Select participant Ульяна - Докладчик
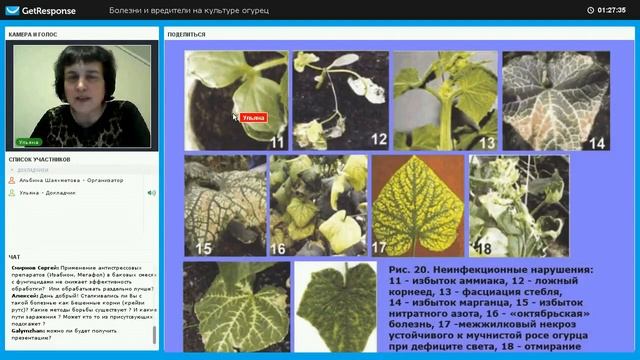This screenshot has width=640, height=360. pos(47,193)
